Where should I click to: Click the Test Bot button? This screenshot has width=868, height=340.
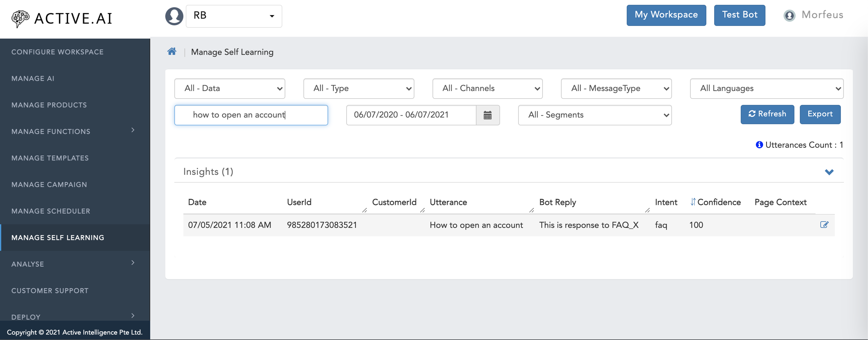pos(740,15)
